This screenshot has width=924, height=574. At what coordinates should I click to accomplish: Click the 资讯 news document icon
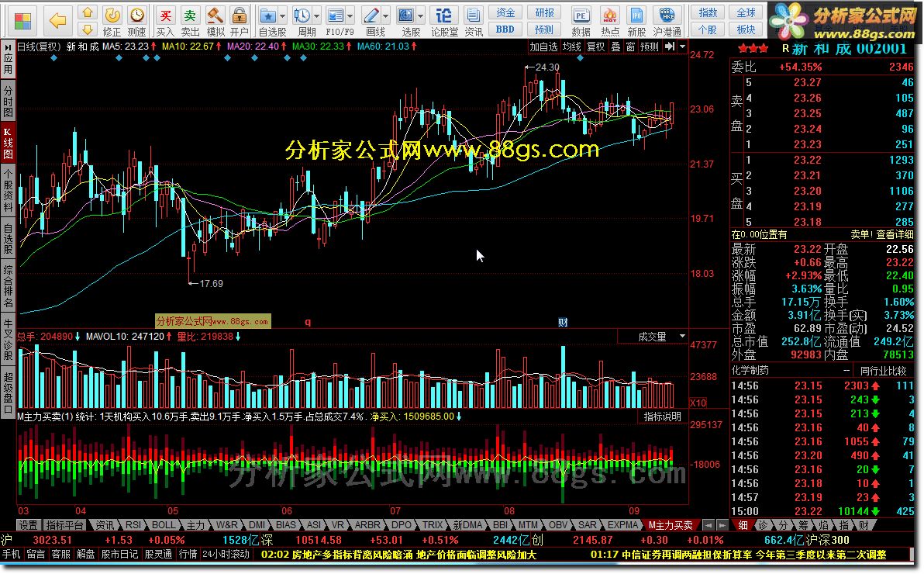coord(473,21)
